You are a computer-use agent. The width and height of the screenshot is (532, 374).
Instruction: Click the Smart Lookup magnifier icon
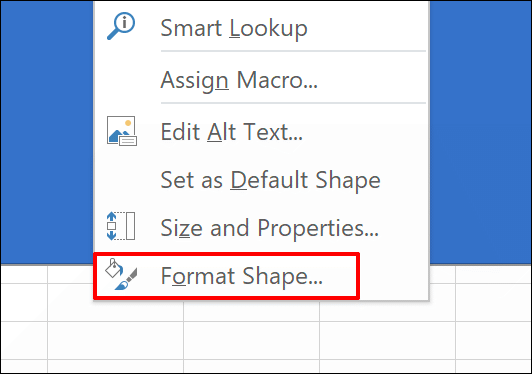(121, 26)
